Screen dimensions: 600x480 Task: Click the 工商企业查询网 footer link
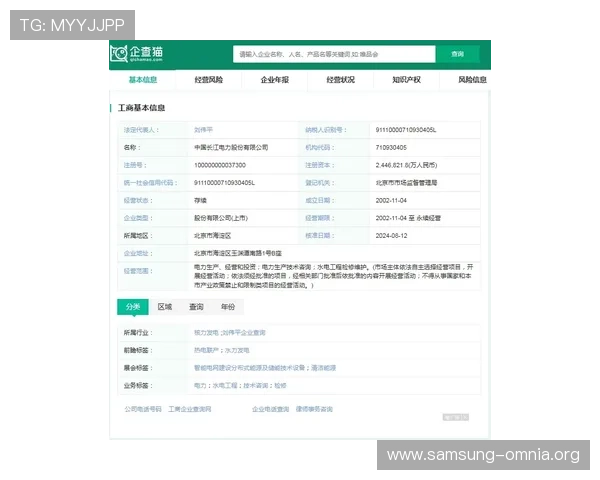tap(190, 409)
